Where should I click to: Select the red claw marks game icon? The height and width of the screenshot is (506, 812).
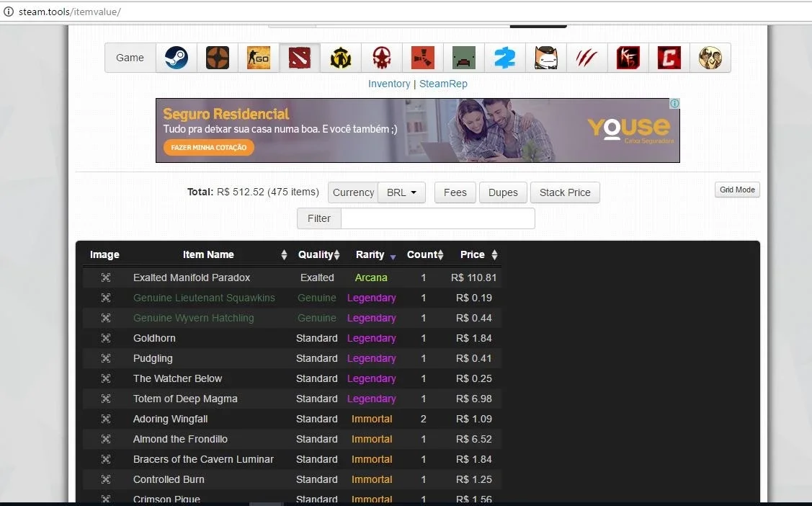(586, 58)
